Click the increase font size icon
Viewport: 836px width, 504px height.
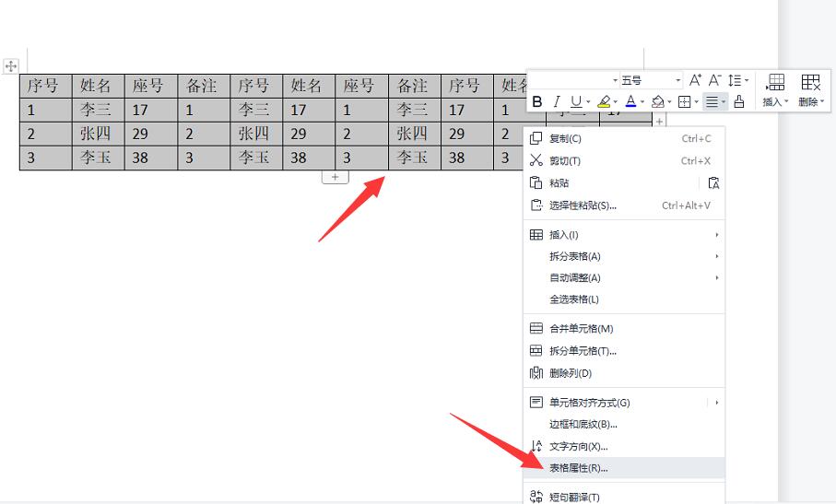(x=696, y=80)
